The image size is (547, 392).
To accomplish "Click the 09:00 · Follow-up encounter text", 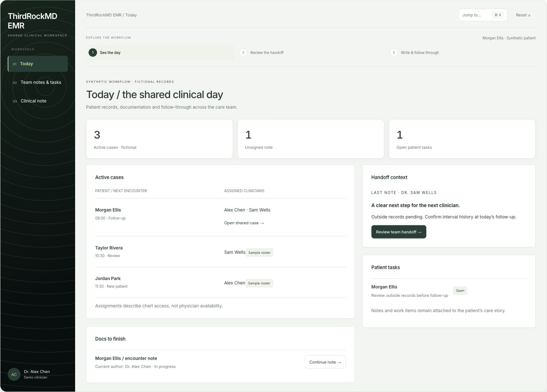I will [110, 218].
